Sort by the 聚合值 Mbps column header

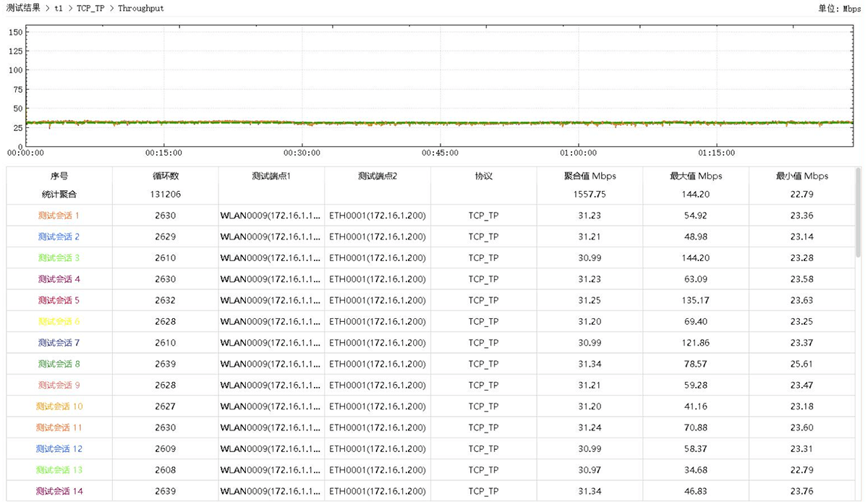click(590, 176)
